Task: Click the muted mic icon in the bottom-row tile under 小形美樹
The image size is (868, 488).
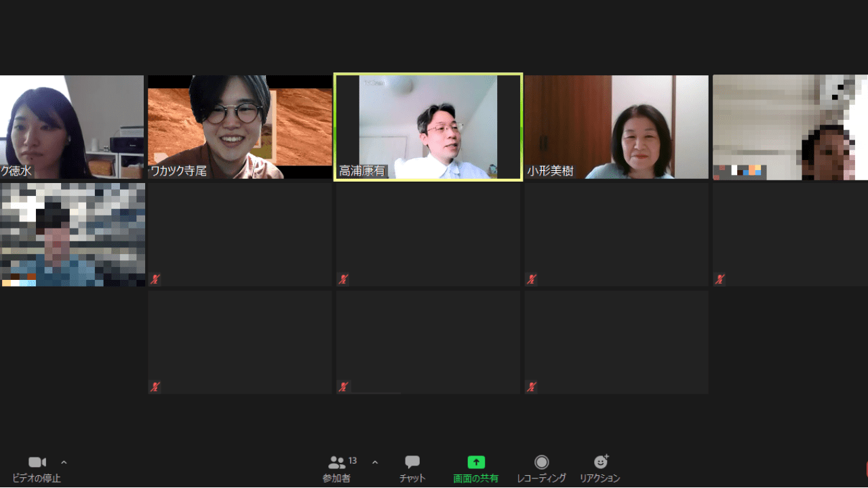Action: point(532,387)
